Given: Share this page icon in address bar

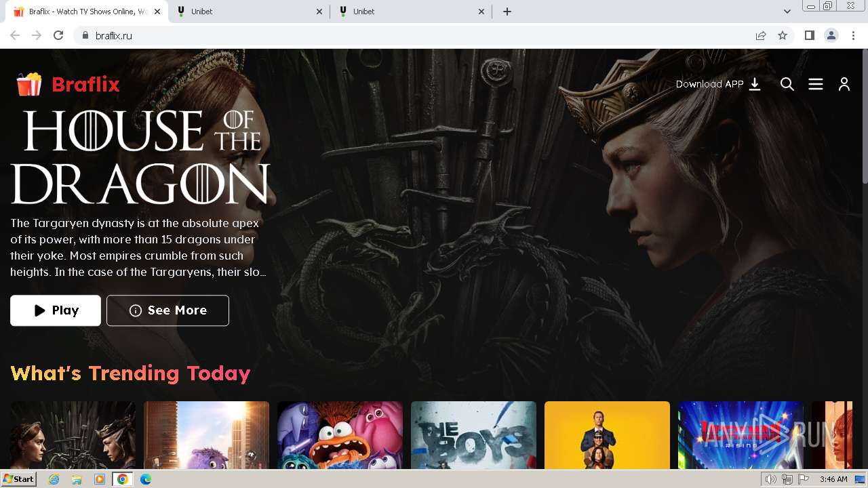Looking at the screenshot, I should (x=761, y=35).
